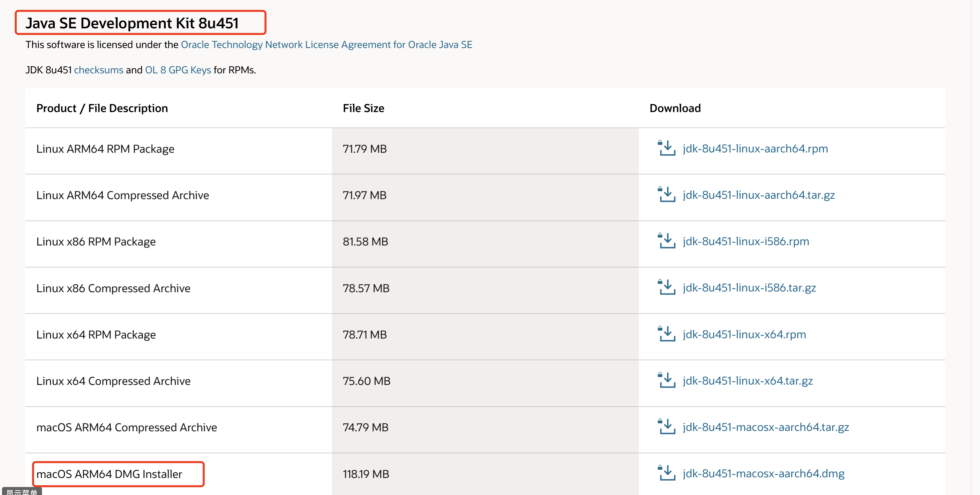Click download icon for jdk-8u451-linux-x64.rpm

click(x=666, y=334)
